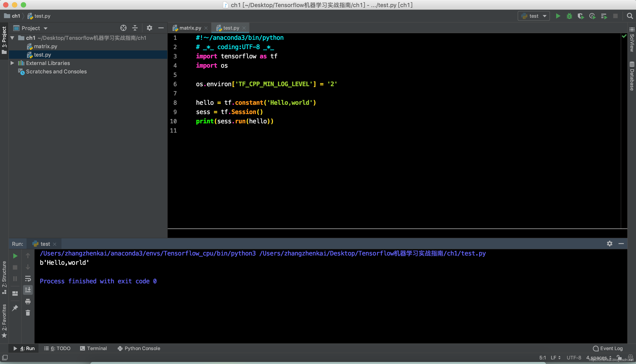Toggle pin tab in Run panel
The height and width of the screenshot is (364, 636).
[x=15, y=308]
